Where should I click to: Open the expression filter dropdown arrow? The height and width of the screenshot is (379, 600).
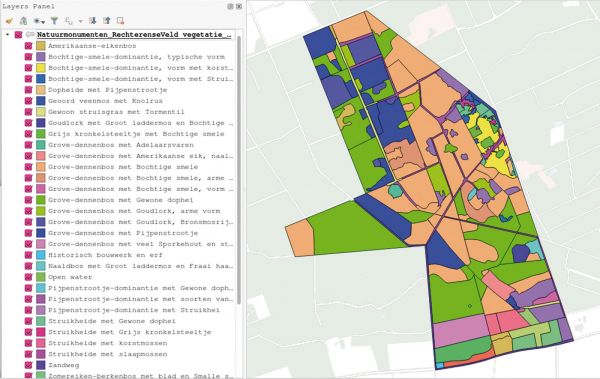pos(80,21)
